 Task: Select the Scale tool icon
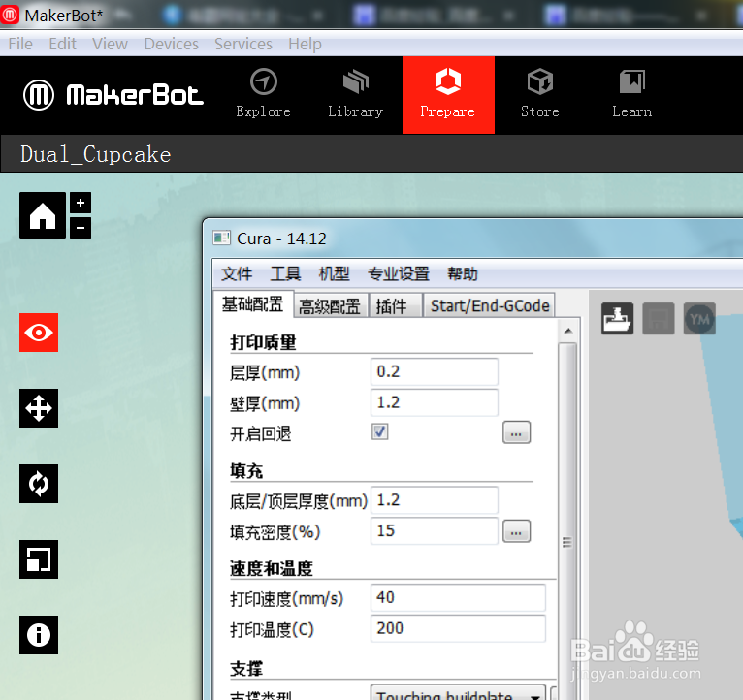(x=39, y=559)
